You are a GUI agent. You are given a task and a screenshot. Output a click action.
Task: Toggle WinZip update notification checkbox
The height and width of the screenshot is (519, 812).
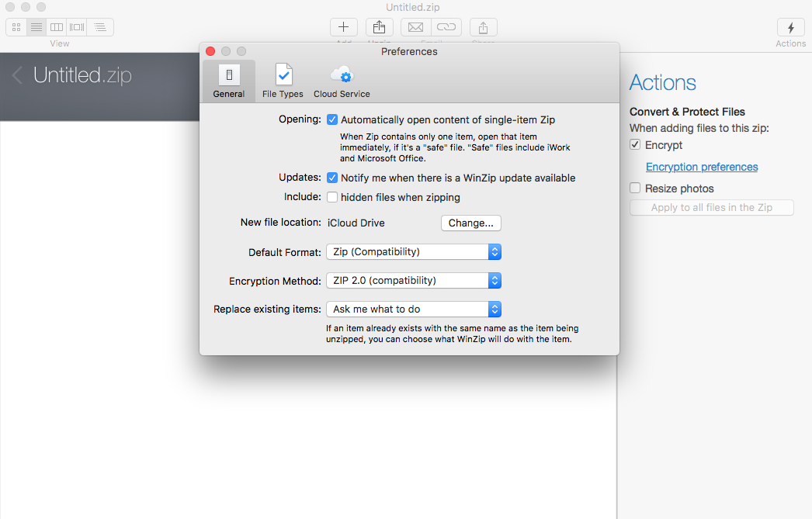click(332, 178)
